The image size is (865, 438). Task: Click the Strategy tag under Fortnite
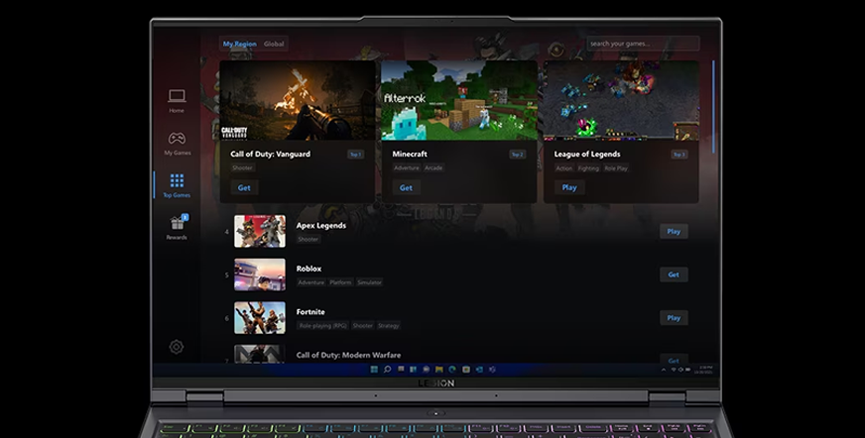point(388,325)
